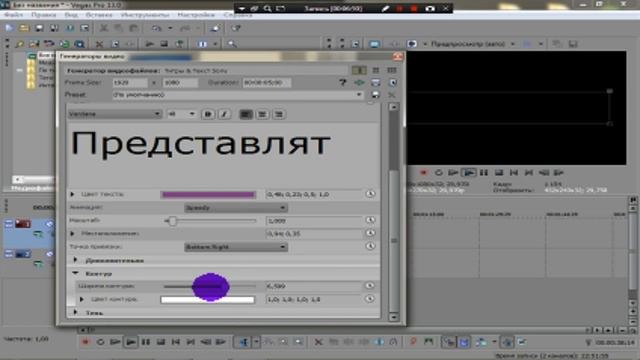Viewport: 640px width, 360px height.
Task: Click into the Представлят text editing area
Action: click(223, 153)
